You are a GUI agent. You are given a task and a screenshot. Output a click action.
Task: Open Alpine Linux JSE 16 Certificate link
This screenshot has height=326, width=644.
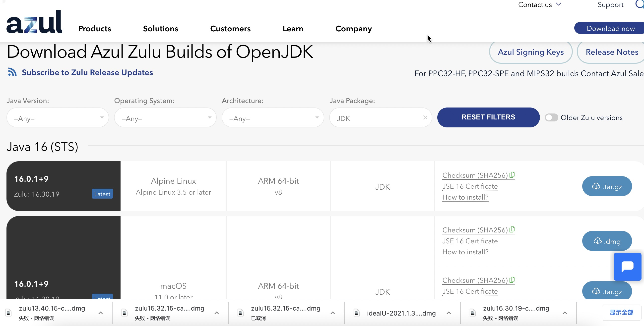click(x=470, y=186)
